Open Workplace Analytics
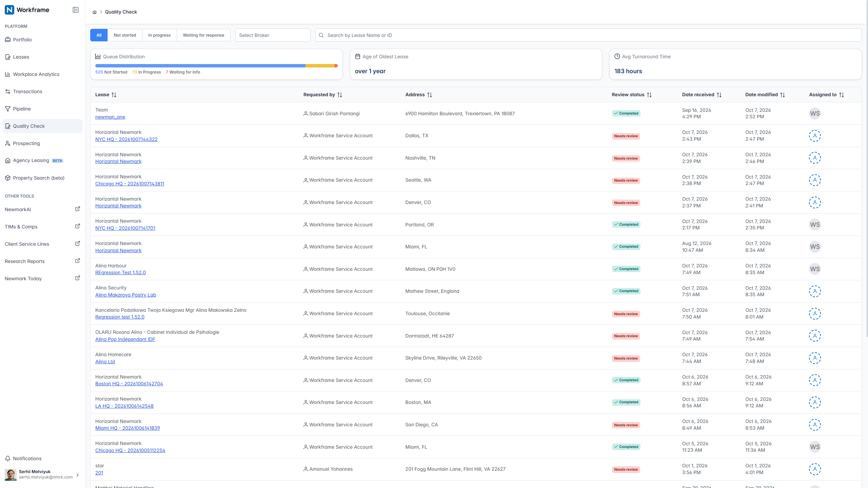Image resolution: width=868 pixels, height=488 pixels. click(42, 74)
